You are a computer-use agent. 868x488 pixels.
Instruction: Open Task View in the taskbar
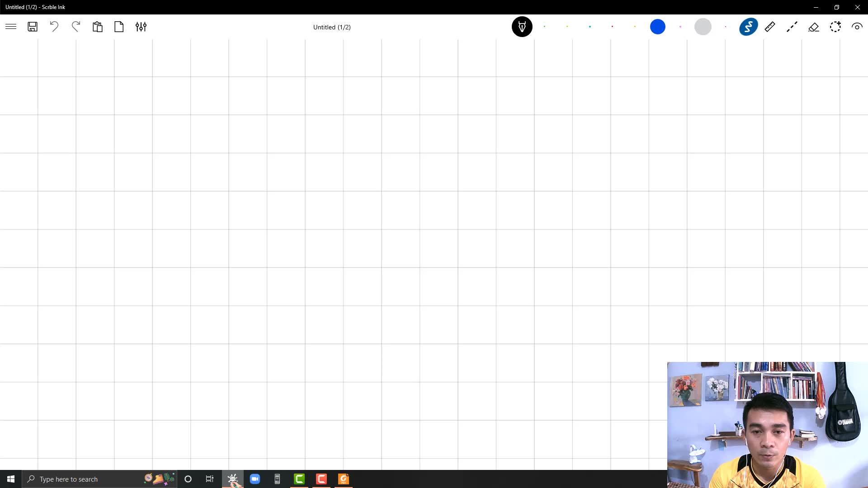(210, 479)
